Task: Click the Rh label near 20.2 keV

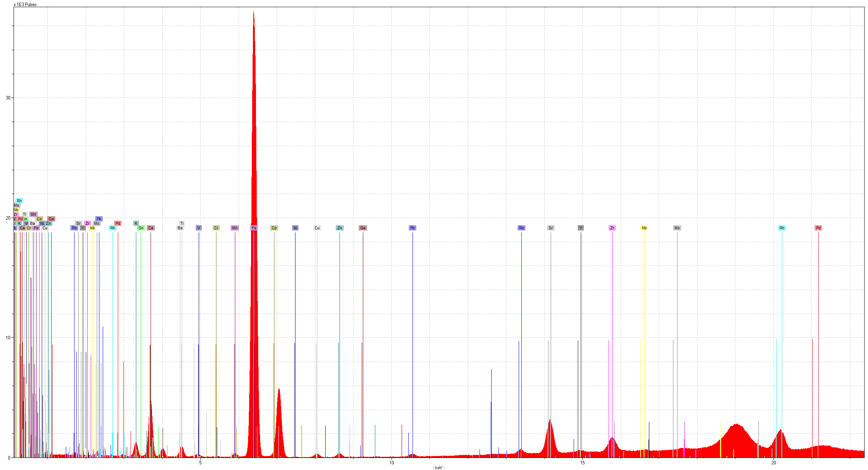Action: [x=782, y=228]
